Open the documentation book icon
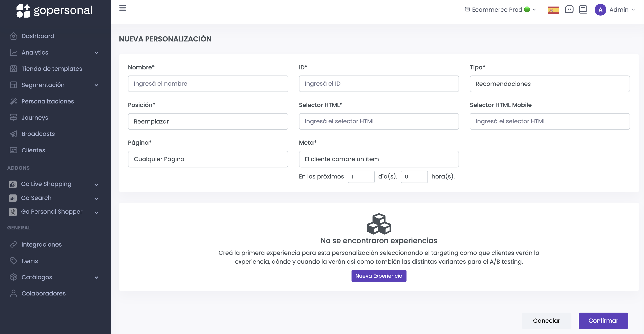The height and width of the screenshot is (334, 644). tap(583, 9)
